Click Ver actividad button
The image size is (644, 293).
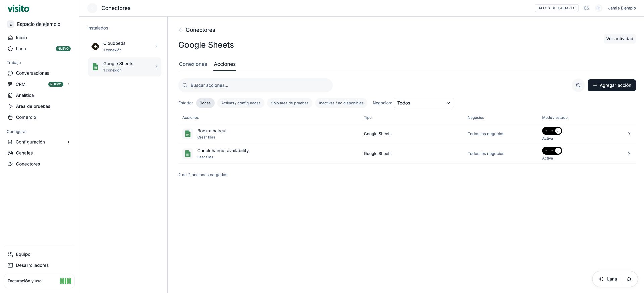coord(620,39)
